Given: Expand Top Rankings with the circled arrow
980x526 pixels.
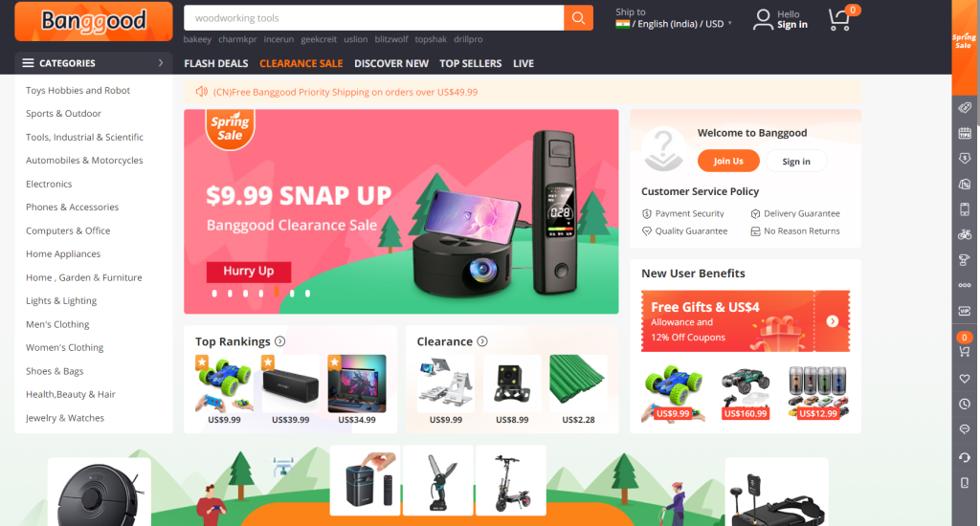Looking at the screenshot, I should 280,341.
